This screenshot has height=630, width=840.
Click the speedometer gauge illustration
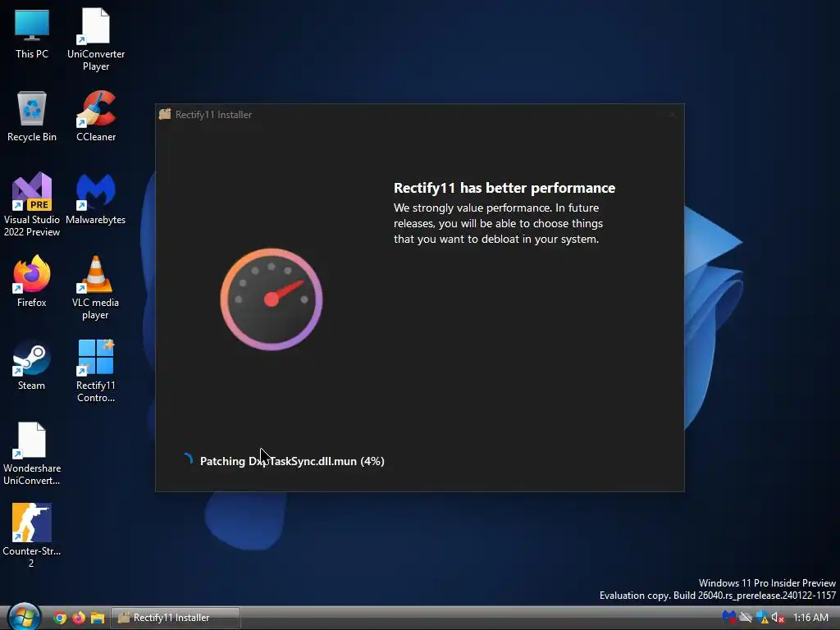click(272, 299)
